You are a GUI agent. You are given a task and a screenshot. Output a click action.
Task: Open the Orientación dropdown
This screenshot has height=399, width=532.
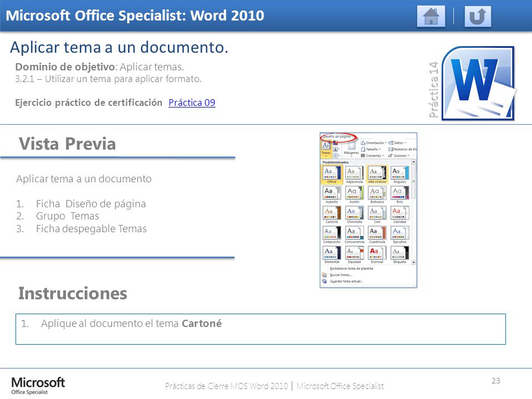[x=374, y=143]
